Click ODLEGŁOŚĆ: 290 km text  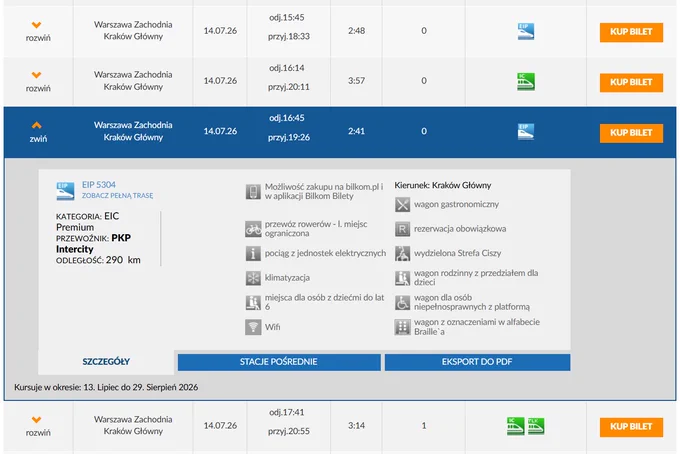98,260
